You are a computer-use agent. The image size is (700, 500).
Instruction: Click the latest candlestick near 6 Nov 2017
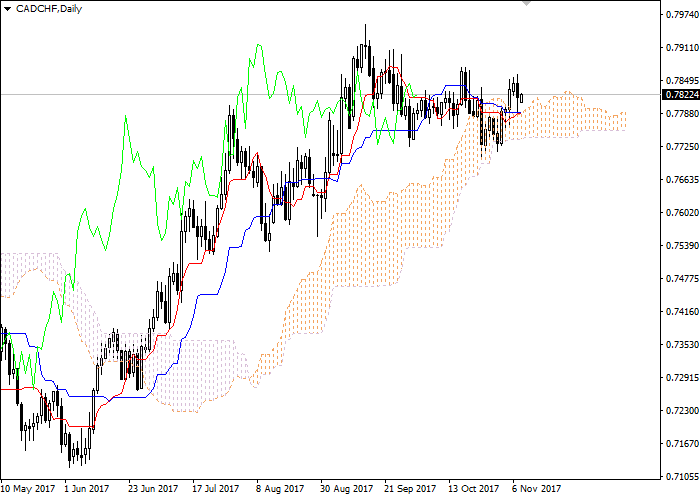521,98
